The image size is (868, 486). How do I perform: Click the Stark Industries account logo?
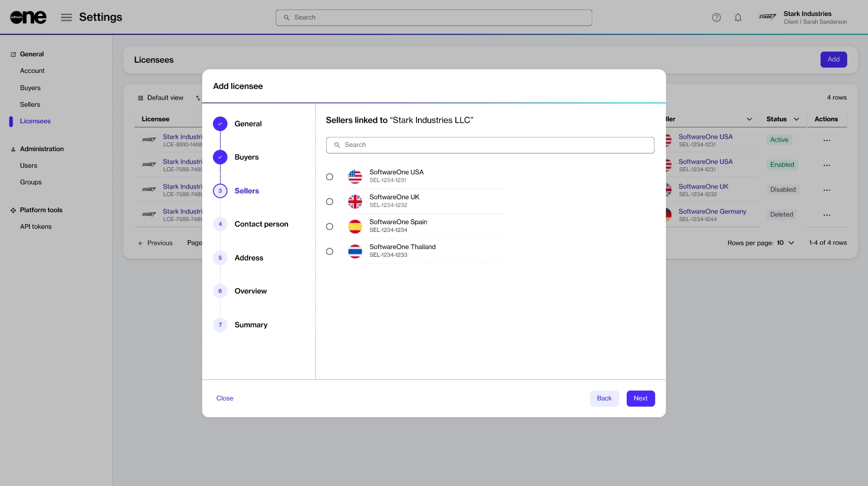pyautogui.click(x=767, y=18)
